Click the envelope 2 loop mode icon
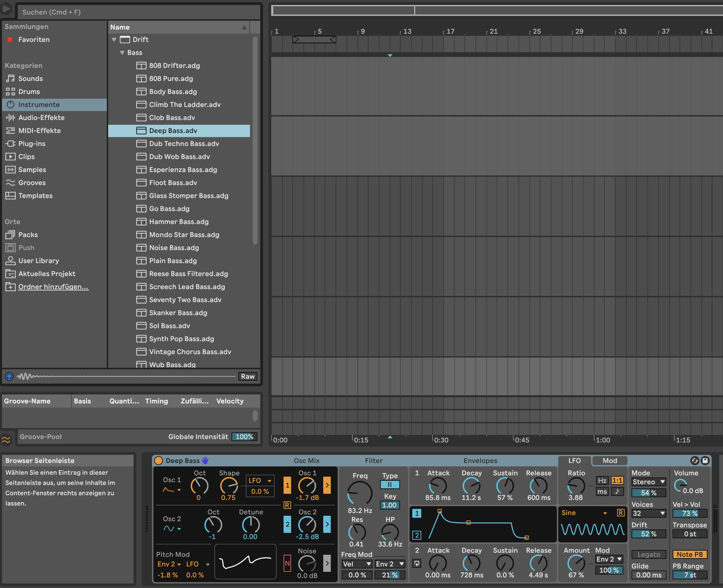Viewport: 723px width, 588px height. 417,564
